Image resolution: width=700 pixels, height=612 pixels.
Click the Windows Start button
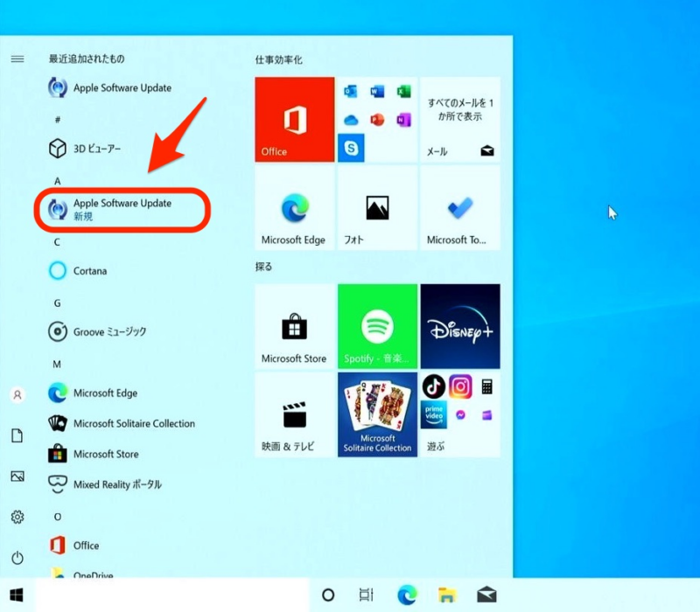coord(17,595)
